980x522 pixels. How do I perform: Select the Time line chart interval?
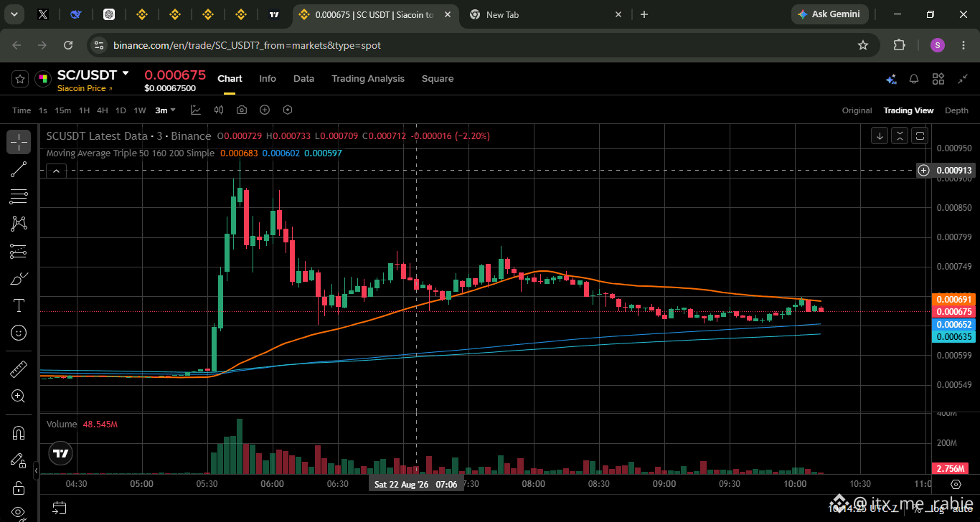point(22,110)
